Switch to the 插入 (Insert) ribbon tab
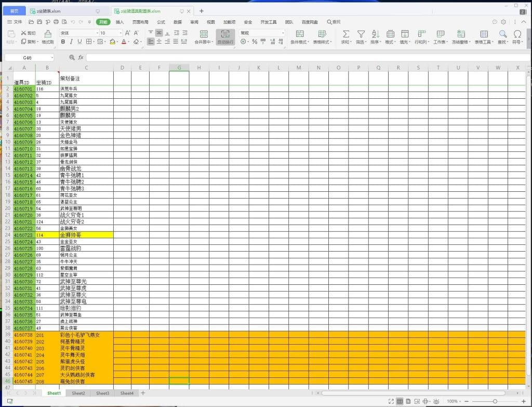This screenshot has height=407, width=532. click(120, 22)
